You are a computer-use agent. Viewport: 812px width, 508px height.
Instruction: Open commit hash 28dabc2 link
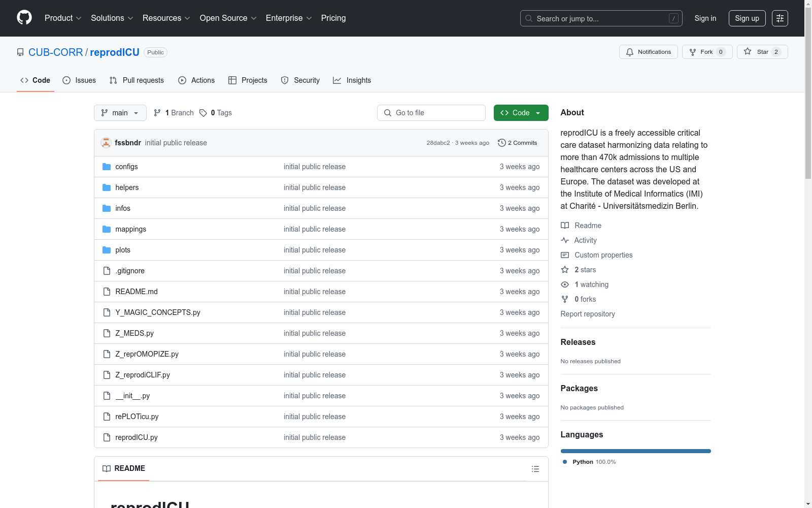click(x=438, y=143)
